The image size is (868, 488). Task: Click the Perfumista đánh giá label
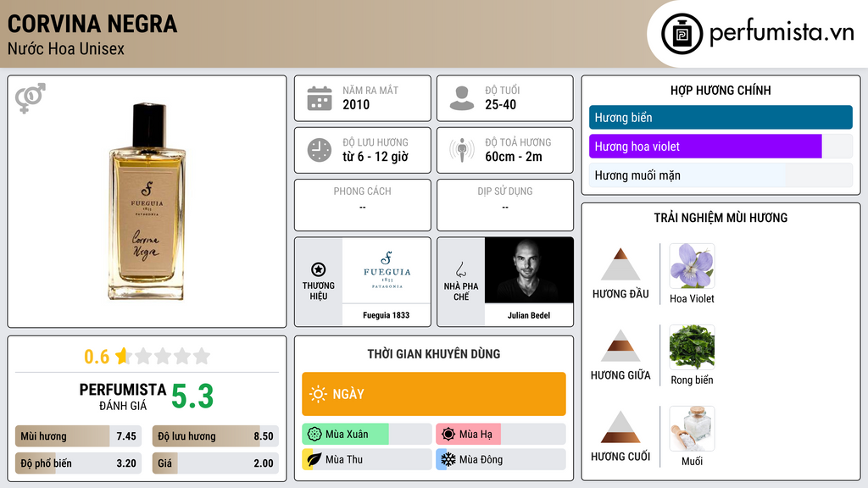pyautogui.click(x=123, y=396)
